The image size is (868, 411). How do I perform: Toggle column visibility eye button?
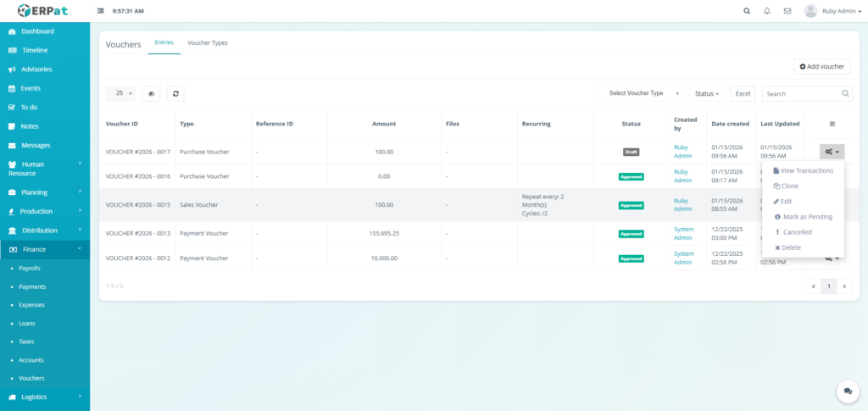pyautogui.click(x=152, y=94)
